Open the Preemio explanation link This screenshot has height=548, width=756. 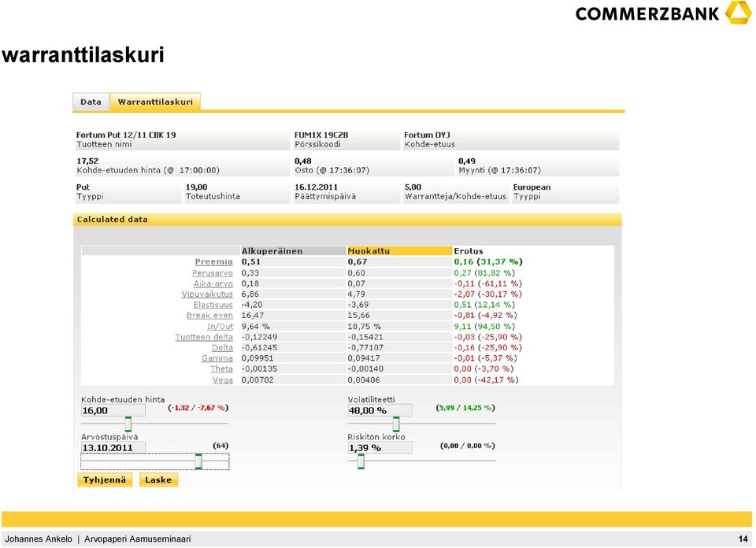(213, 261)
